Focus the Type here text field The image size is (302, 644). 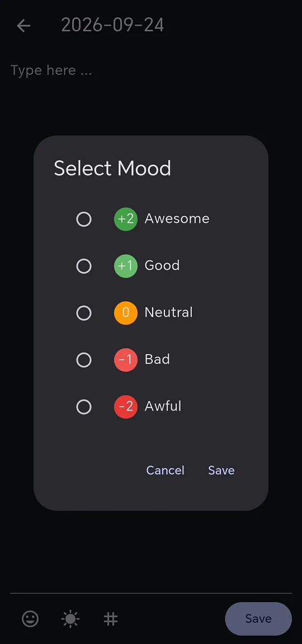click(151, 70)
